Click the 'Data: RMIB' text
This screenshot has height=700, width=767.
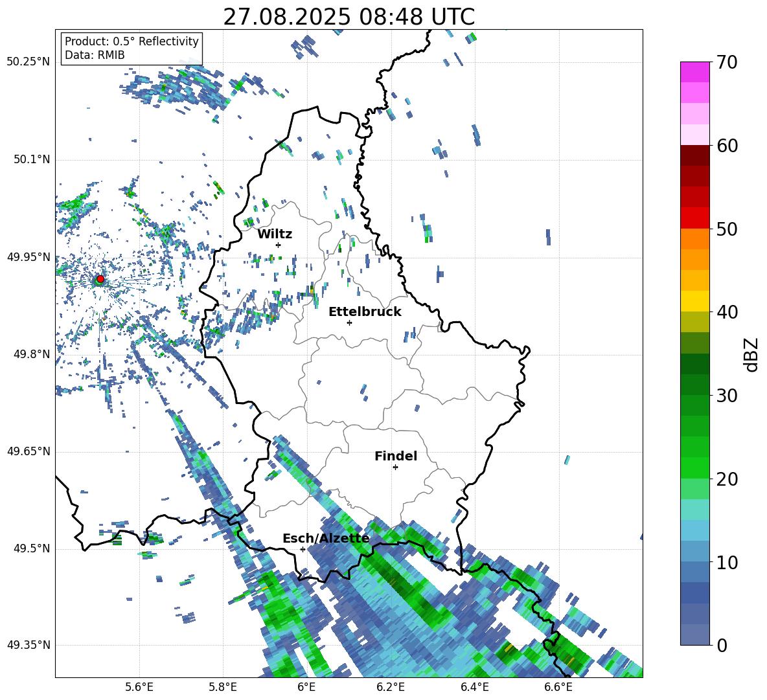click(95, 55)
